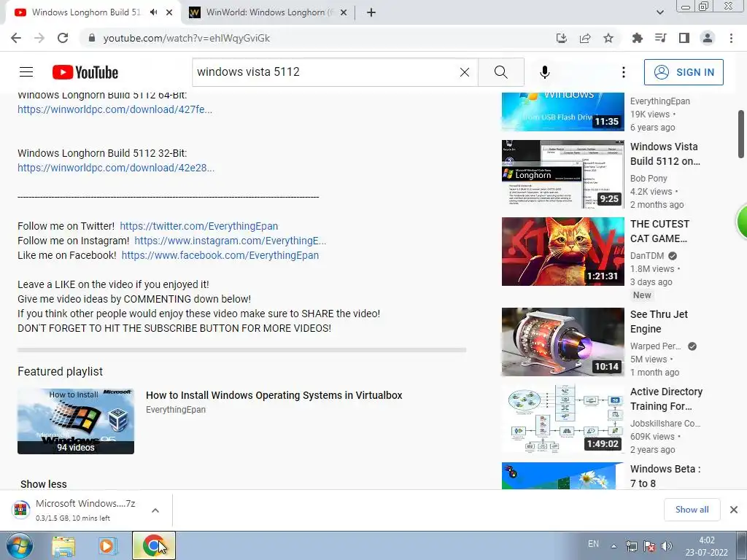Clear the YouTube search box text
Viewport: 747px width, 560px height.
(465, 72)
